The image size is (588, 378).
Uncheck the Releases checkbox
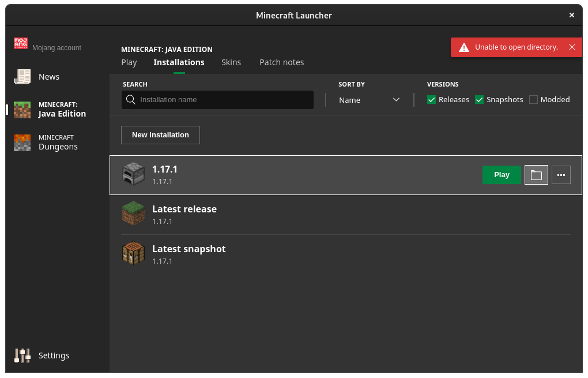pyautogui.click(x=431, y=99)
